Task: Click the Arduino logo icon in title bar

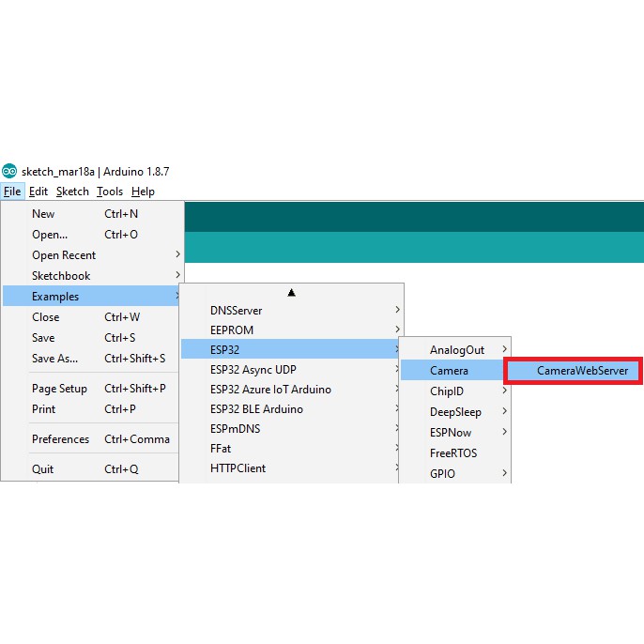Action: click(x=9, y=171)
